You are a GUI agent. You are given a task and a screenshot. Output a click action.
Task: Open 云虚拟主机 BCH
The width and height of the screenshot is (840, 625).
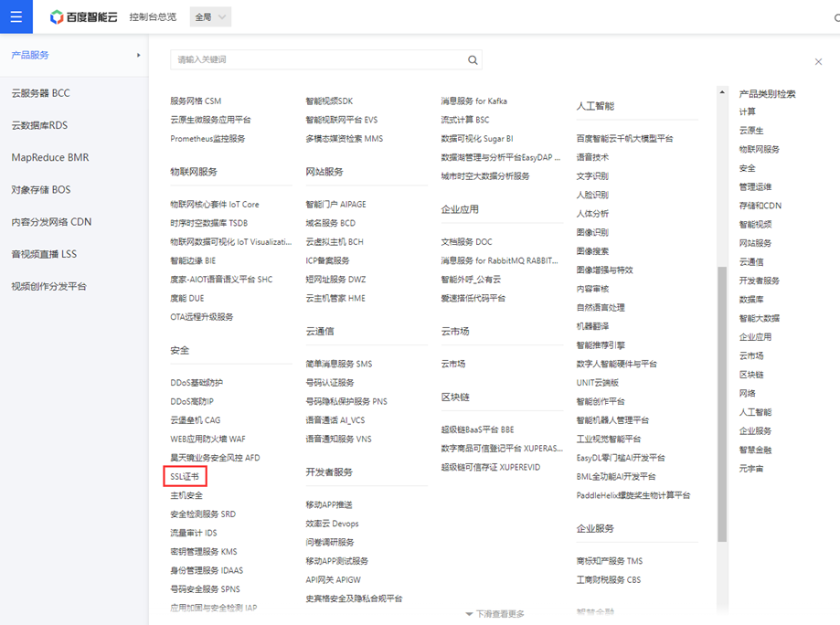click(x=335, y=242)
